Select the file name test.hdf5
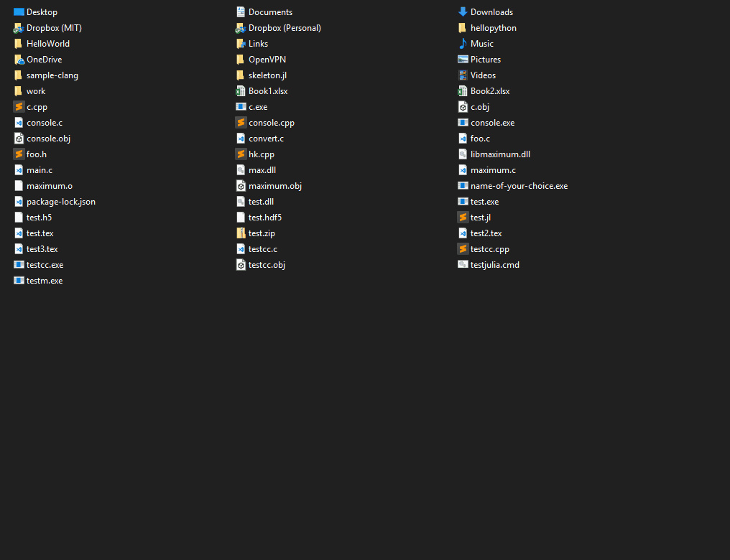This screenshot has height=560, width=730. click(x=265, y=218)
